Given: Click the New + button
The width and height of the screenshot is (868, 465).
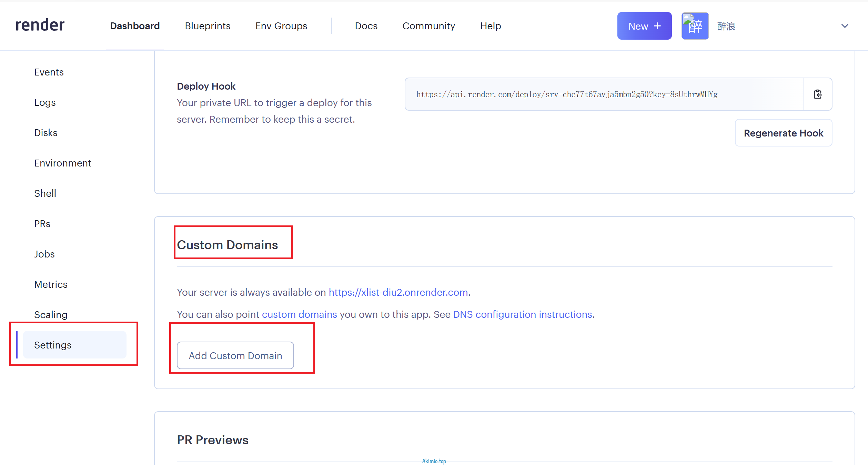Looking at the screenshot, I should coord(644,26).
